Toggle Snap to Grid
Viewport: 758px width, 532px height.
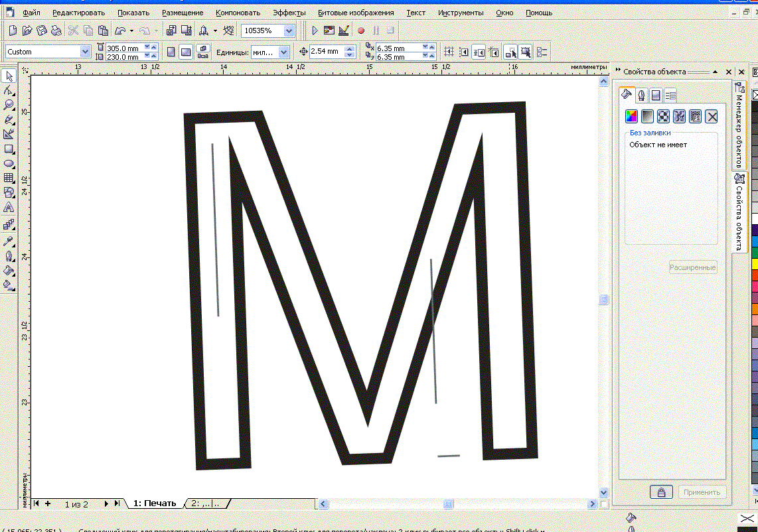coord(449,52)
